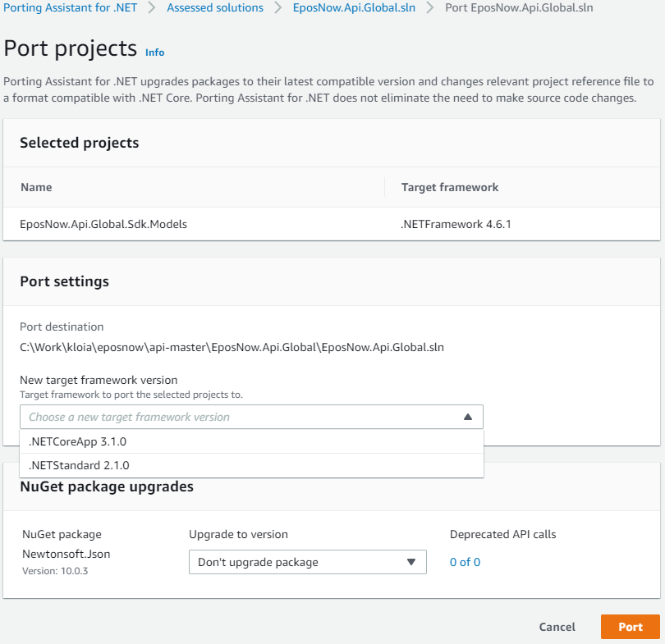Click the Porting Assistant for .NET breadcrumb
Image resolution: width=665 pixels, height=644 pixels.
[x=70, y=7]
